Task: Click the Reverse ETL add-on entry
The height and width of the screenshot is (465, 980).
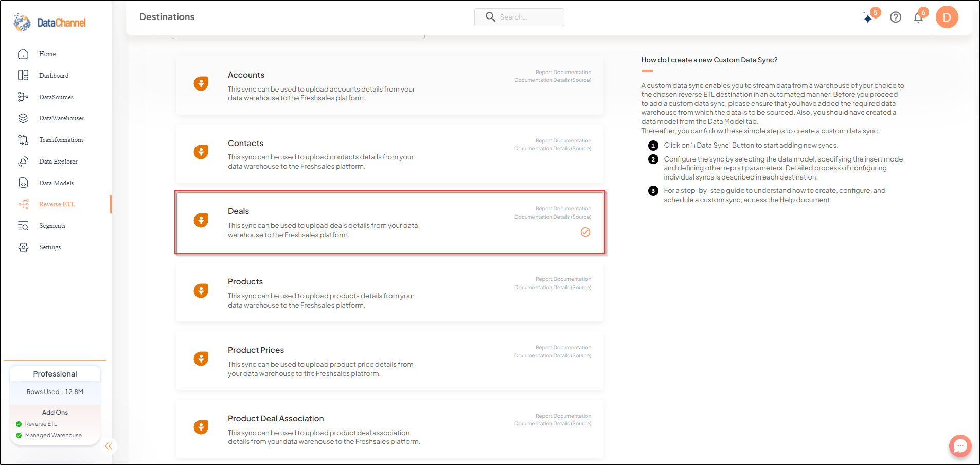Action: tap(41, 424)
